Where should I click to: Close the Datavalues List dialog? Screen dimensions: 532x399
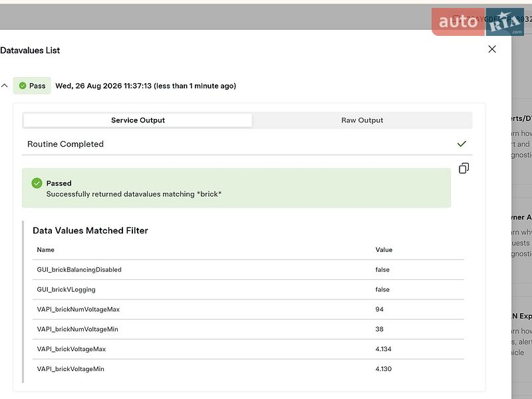492,49
